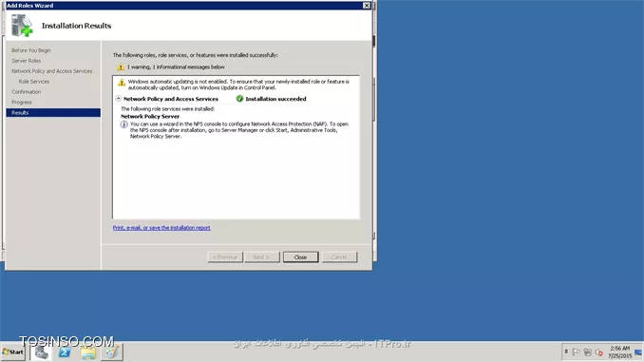The image size is (644, 362).
Task: Open the print, e-mail, or save installation report link
Action: (161, 228)
